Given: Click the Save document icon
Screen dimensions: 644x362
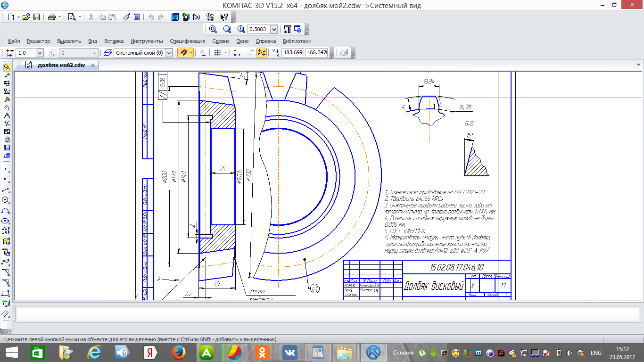Looking at the screenshot, I should [x=36, y=17].
